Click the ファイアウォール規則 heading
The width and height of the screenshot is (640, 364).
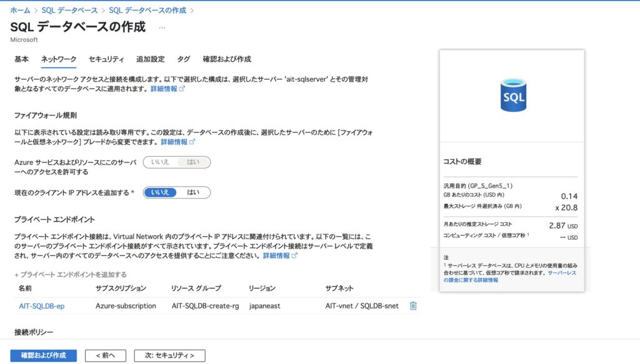click(x=45, y=116)
